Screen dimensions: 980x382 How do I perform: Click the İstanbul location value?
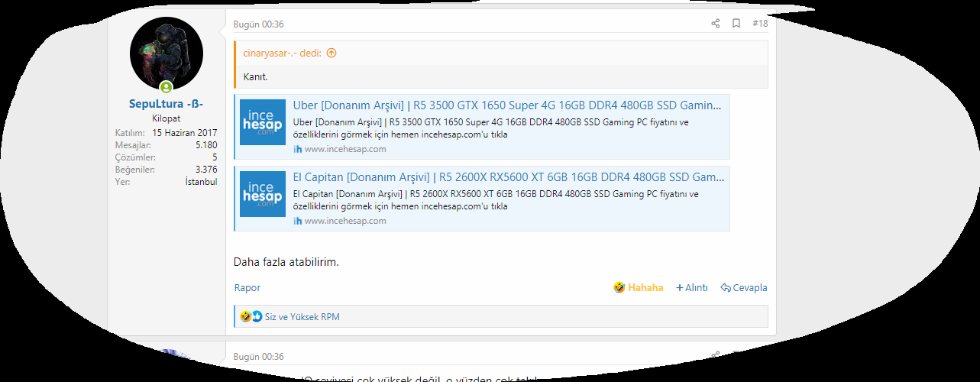tap(201, 182)
